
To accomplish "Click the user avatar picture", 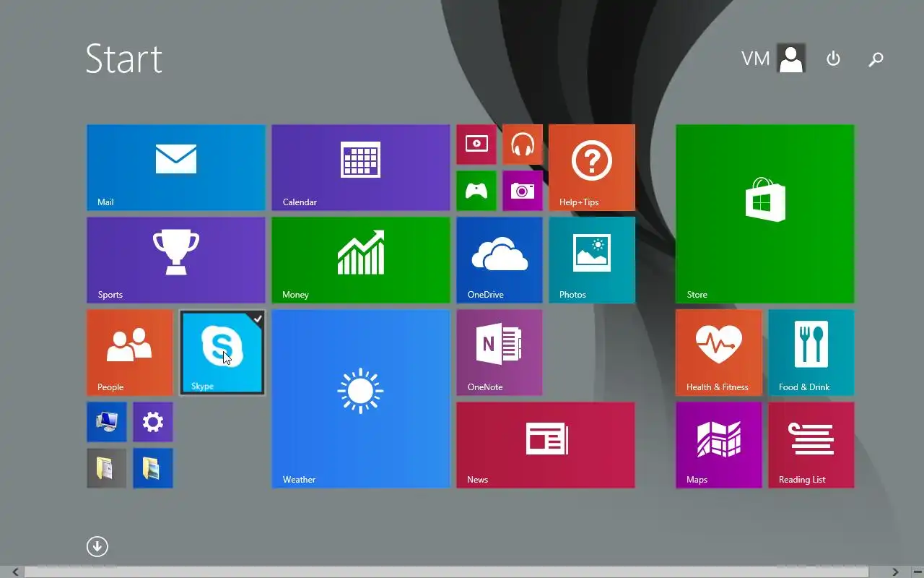I will click(791, 59).
